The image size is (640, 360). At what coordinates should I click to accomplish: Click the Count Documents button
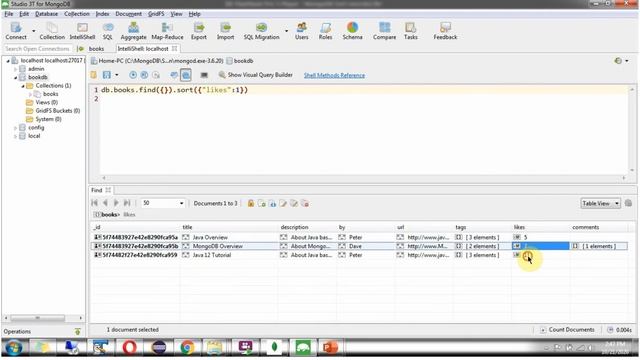[567, 330]
